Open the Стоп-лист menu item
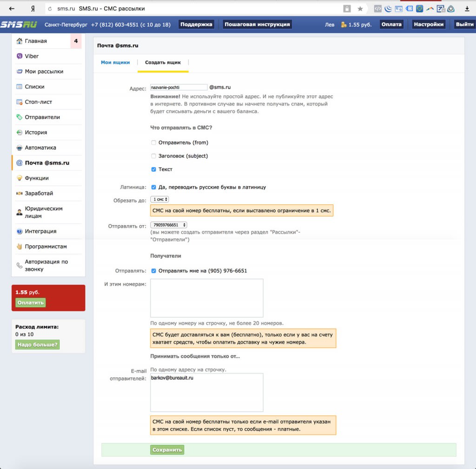476x469 pixels. [x=48, y=102]
